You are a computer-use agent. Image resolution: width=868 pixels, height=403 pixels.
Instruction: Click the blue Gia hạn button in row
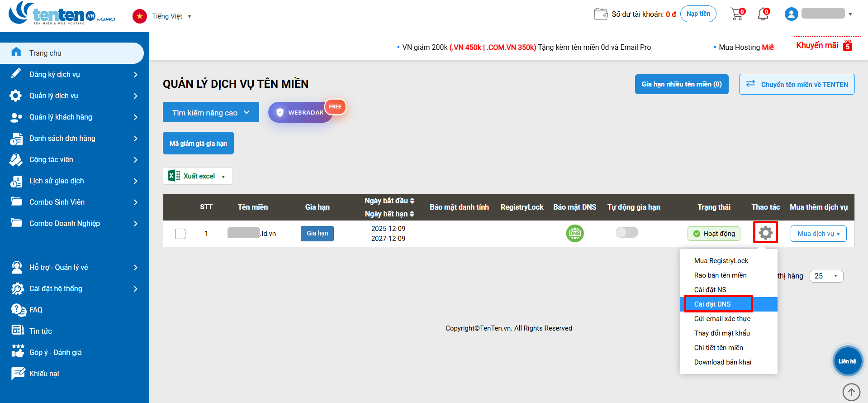[x=317, y=234]
